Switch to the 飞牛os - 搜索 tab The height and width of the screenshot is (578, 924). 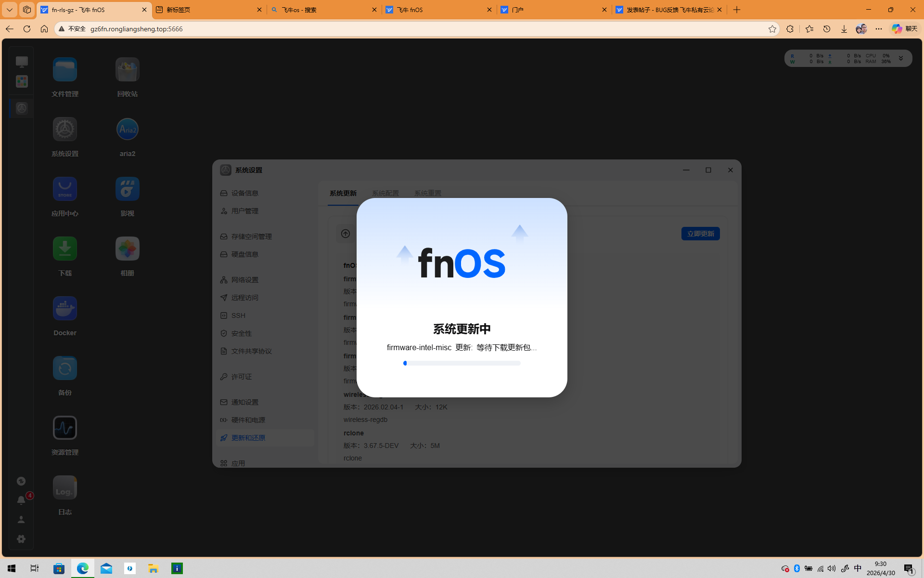324,10
